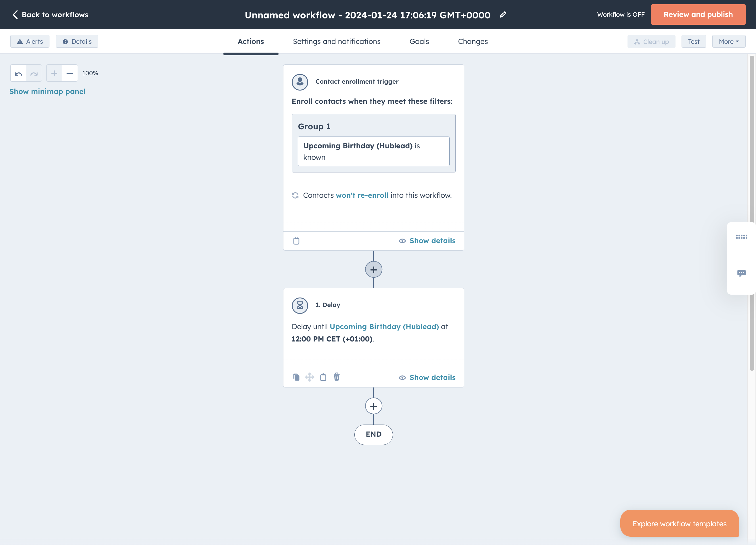Delete the Delay action with trash icon
Image resolution: width=756 pixels, height=545 pixels.
coord(337,377)
